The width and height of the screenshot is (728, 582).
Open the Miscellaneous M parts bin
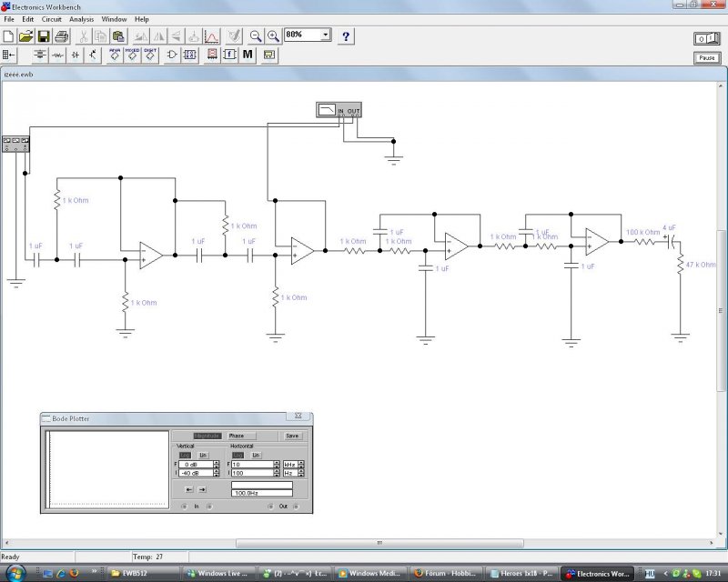[248, 55]
